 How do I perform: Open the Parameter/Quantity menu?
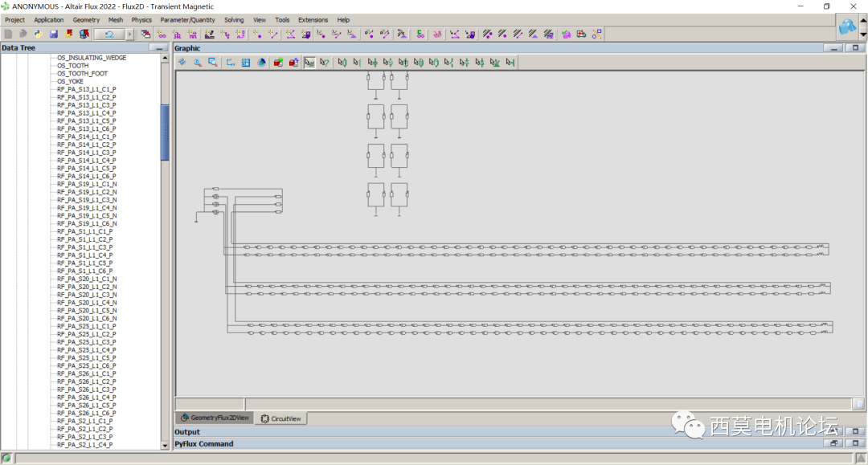tap(187, 20)
